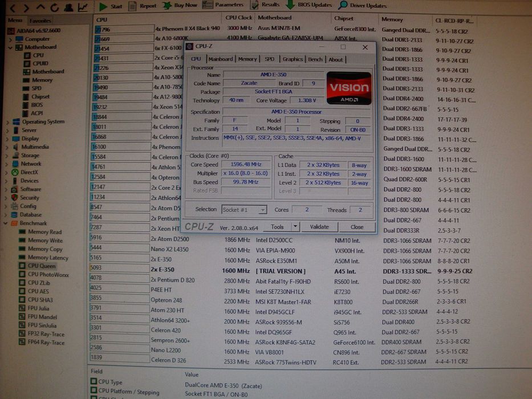Click the Validate button in CPU-Z
This screenshot has height=399, width=532.
pos(319,227)
